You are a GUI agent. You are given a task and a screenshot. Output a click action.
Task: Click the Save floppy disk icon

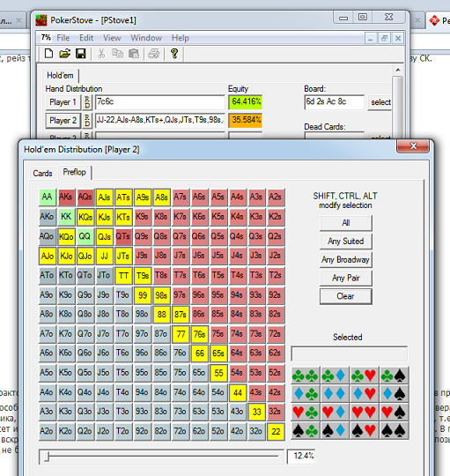click(x=81, y=54)
